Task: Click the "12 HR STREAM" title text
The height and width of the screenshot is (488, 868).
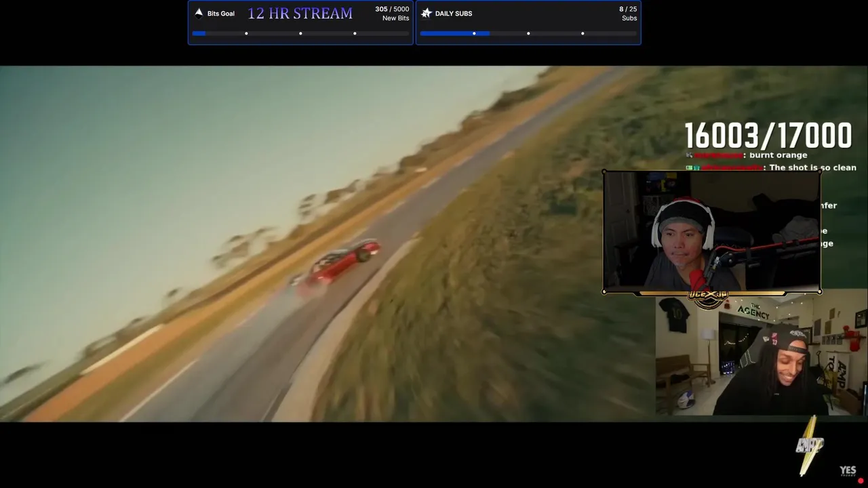Action: (300, 14)
